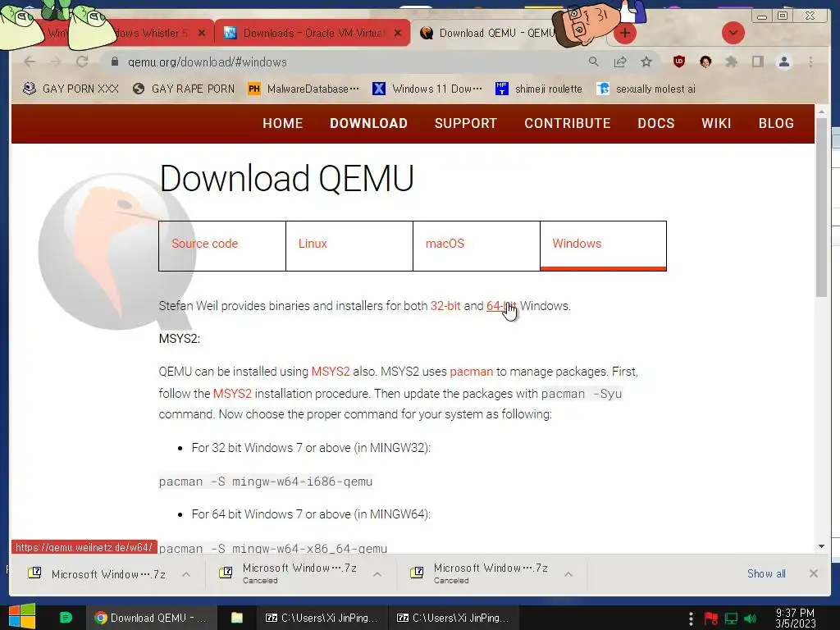Open the tab search dropdown arrow

click(733, 33)
